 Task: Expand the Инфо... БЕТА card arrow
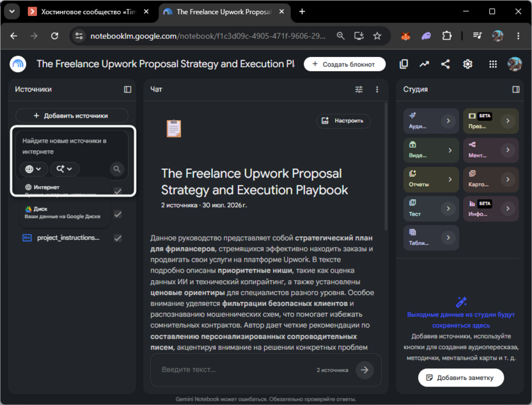(508, 209)
